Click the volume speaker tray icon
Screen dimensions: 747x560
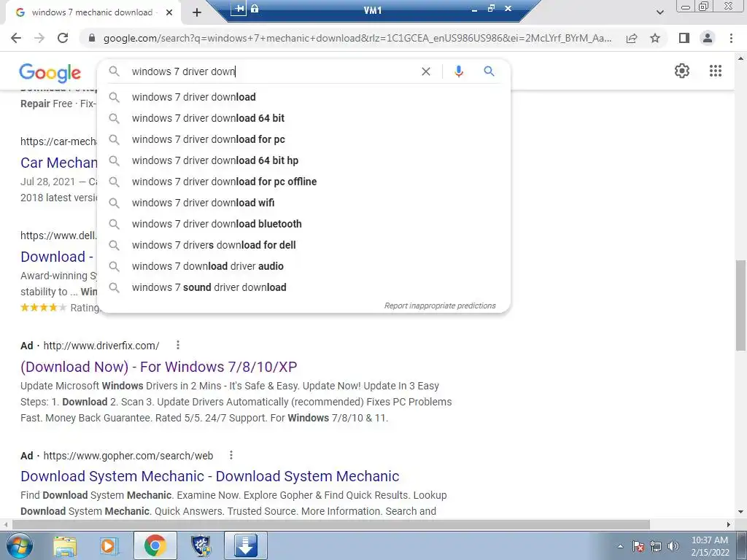673,546
